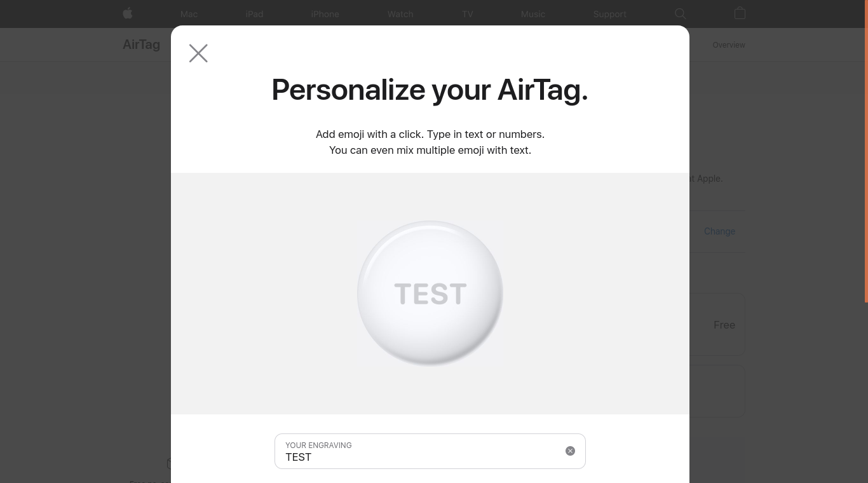868x483 pixels.
Task: Open the shopping bag icon
Action: click(x=740, y=13)
